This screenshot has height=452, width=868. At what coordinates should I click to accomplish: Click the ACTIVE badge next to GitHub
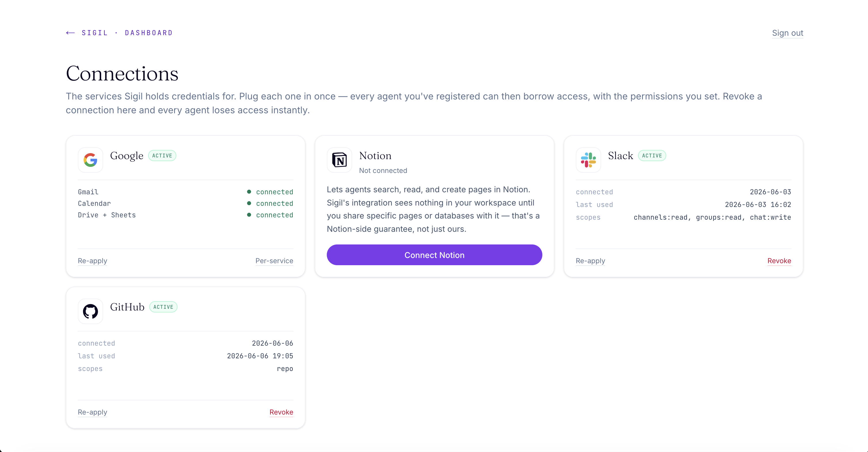163,307
